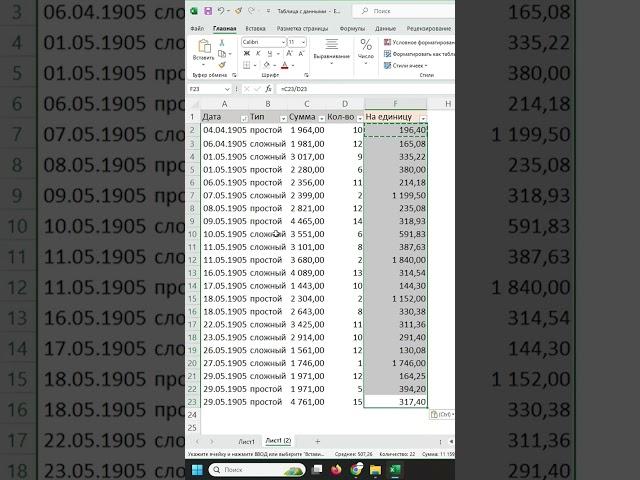Open the Customize Quick Access Toolbar menu
Screen dimensions: 640x480
tap(268, 11)
